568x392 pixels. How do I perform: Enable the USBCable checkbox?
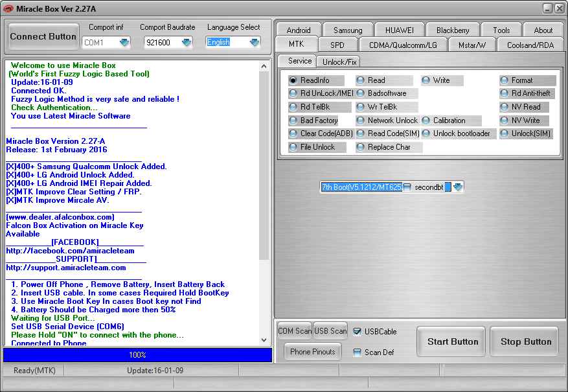pyautogui.click(x=357, y=331)
